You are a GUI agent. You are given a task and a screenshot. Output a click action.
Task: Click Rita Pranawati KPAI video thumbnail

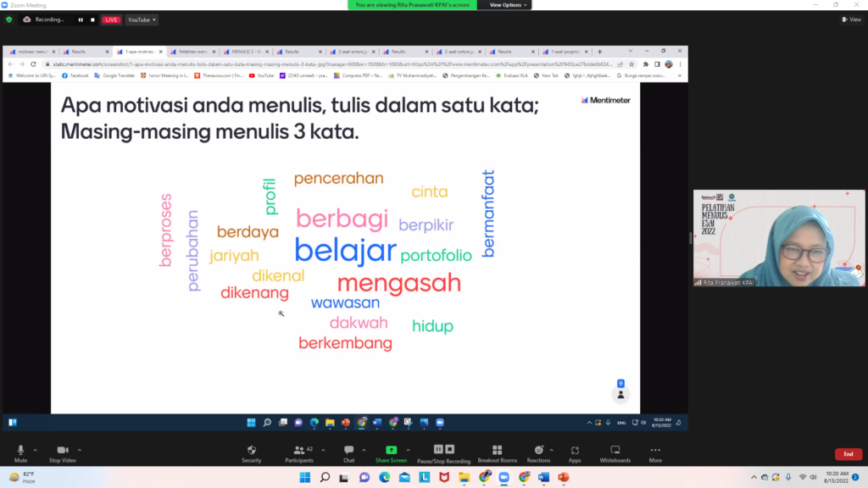coord(778,238)
